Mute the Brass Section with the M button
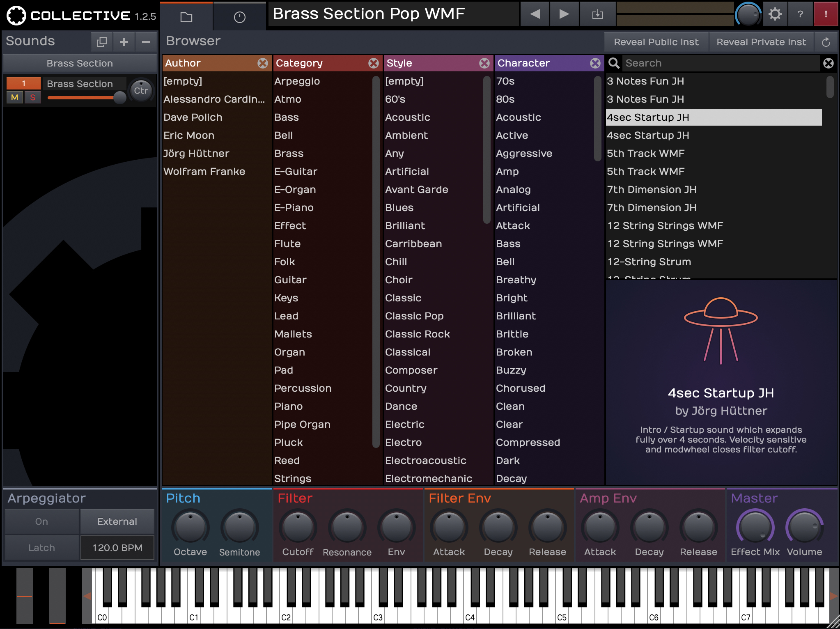 pyautogui.click(x=15, y=97)
